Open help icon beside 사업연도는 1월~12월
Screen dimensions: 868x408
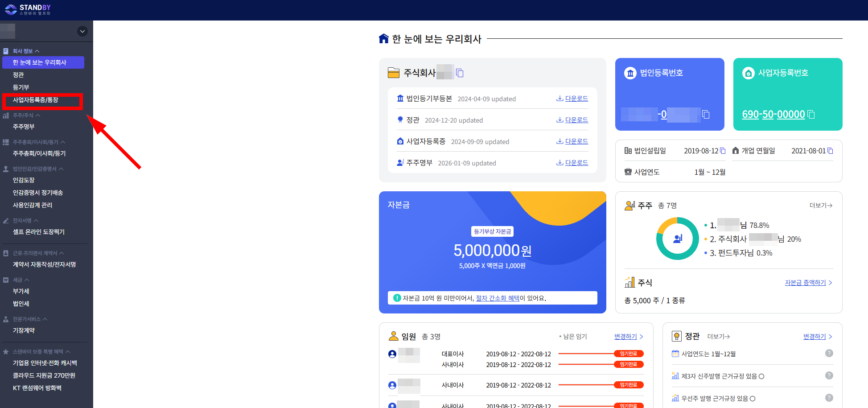[829, 353]
